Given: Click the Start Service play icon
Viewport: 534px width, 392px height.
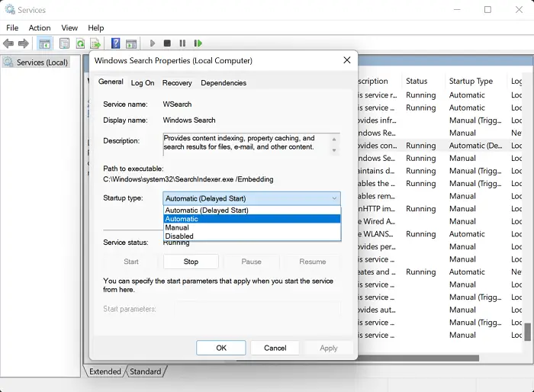Looking at the screenshot, I should tap(153, 43).
